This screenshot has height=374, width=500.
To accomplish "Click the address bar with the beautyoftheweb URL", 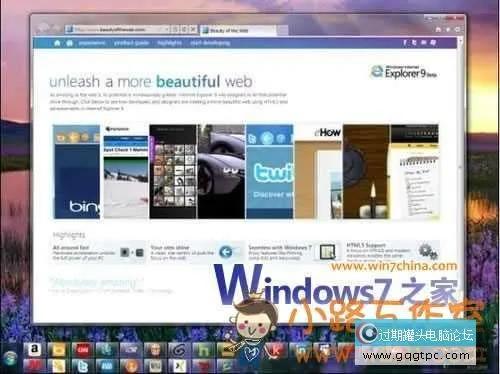I will [117, 29].
